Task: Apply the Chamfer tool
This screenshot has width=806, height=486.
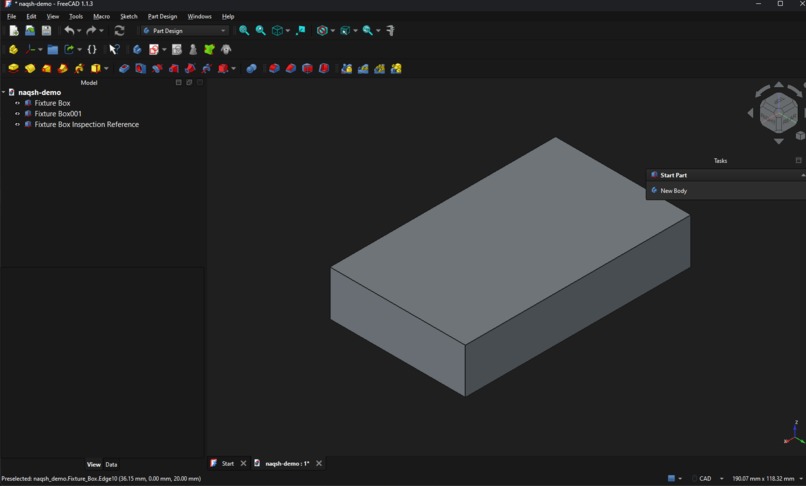Action: 291,68
